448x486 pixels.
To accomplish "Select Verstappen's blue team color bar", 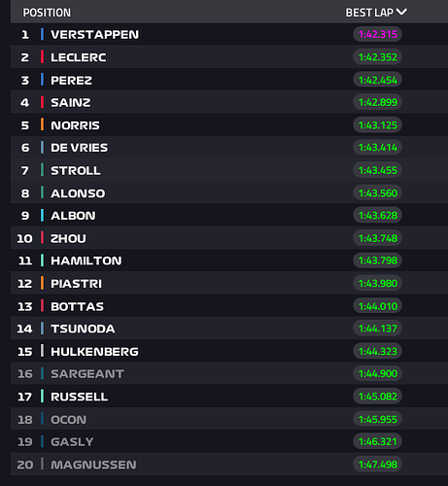I will point(42,34).
